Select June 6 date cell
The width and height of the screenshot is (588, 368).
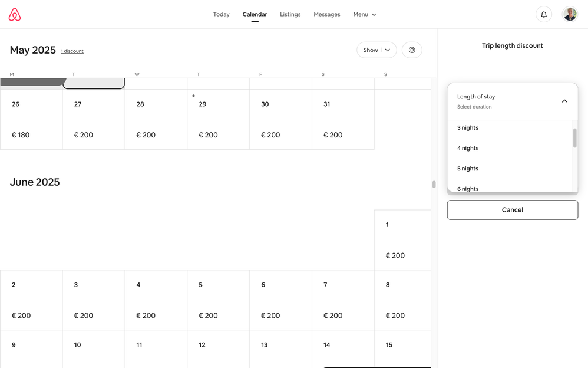281,300
